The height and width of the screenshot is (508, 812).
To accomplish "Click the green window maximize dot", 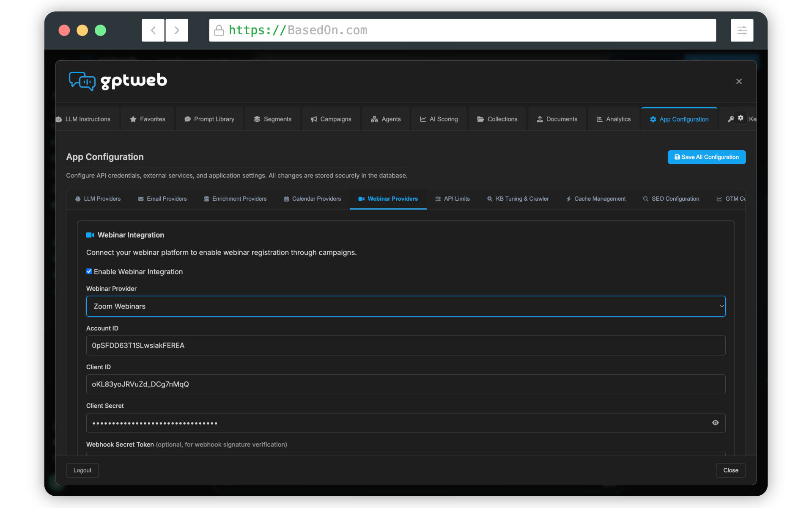I will point(100,30).
